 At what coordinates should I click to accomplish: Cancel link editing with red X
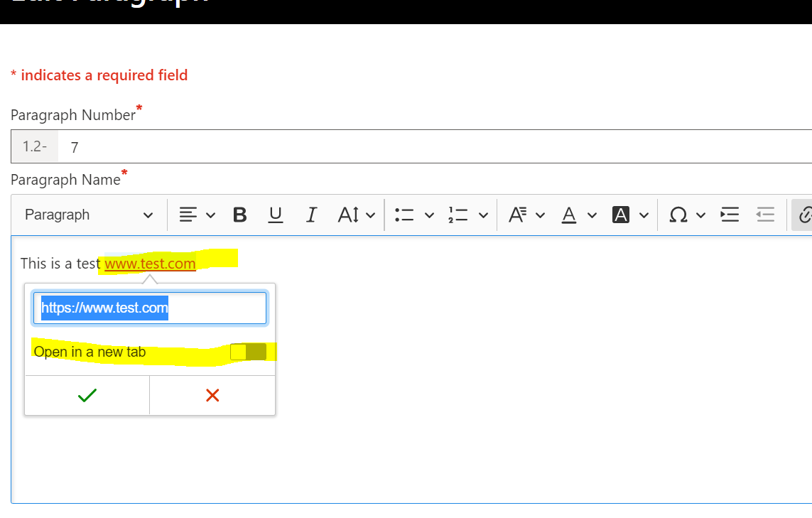tap(212, 395)
